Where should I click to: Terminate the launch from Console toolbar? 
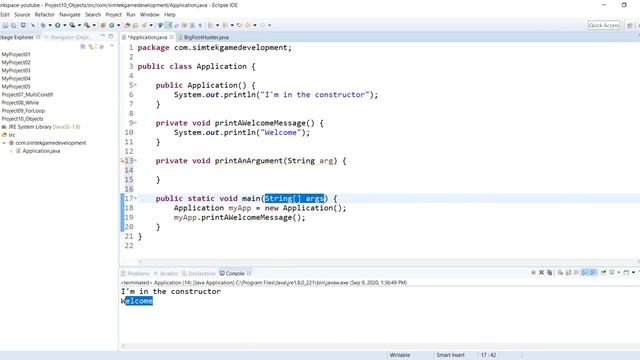click(x=533, y=272)
